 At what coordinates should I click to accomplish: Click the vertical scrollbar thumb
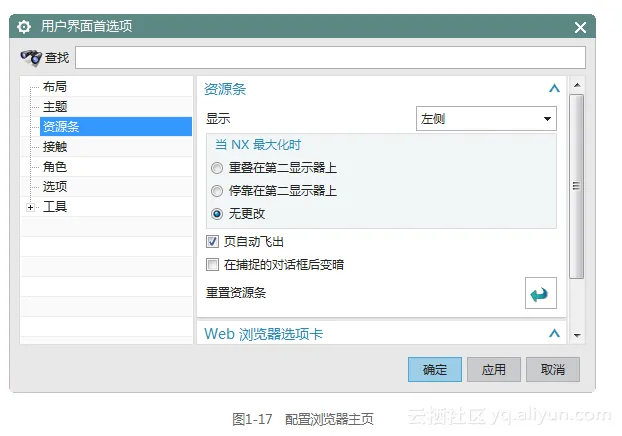(576, 186)
